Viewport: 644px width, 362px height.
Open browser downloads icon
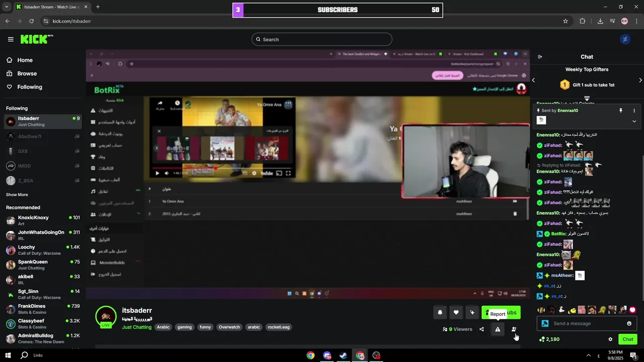(x=600, y=21)
